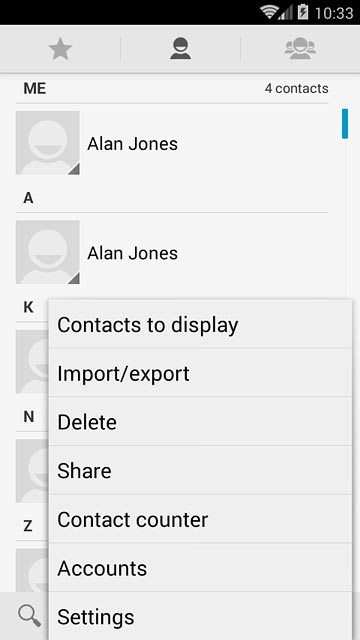360x640 pixels.
Task: Open the Favorites star tab
Action: 60,50
